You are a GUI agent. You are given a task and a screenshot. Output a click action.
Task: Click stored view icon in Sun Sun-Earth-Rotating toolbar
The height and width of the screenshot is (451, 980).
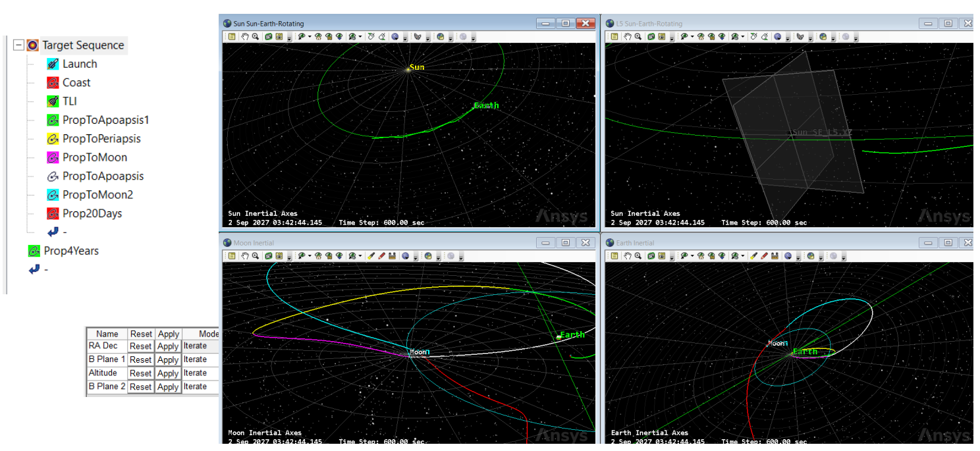tap(329, 37)
